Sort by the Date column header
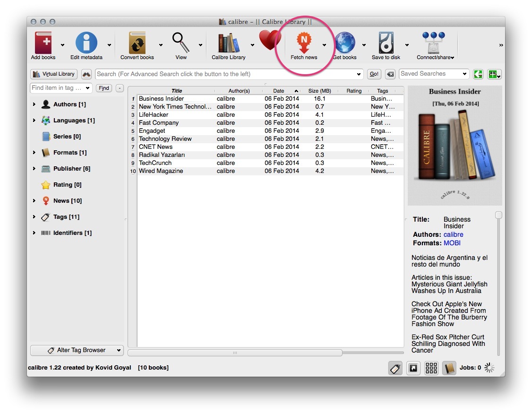This screenshot has width=532, height=414. click(281, 91)
